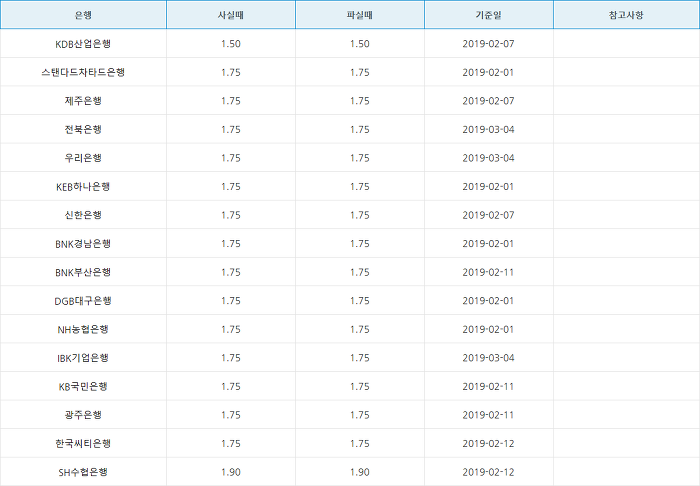Click the 2019-02-01 date in KEB하나은행 row
Screen dimensions: 700x486
click(488, 187)
